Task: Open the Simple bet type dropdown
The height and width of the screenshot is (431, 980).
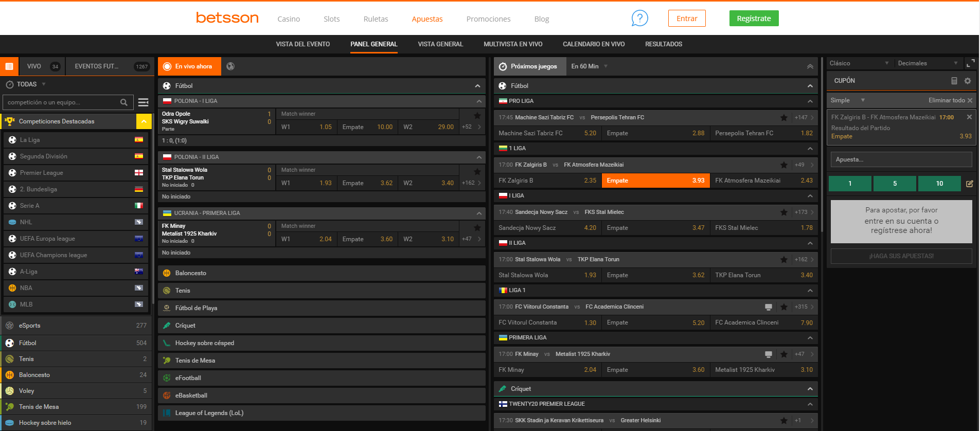Action: pyautogui.click(x=847, y=100)
